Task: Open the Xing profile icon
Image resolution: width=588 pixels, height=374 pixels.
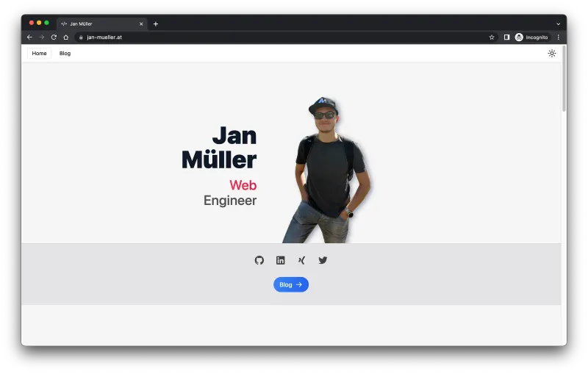Action: tap(301, 260)
